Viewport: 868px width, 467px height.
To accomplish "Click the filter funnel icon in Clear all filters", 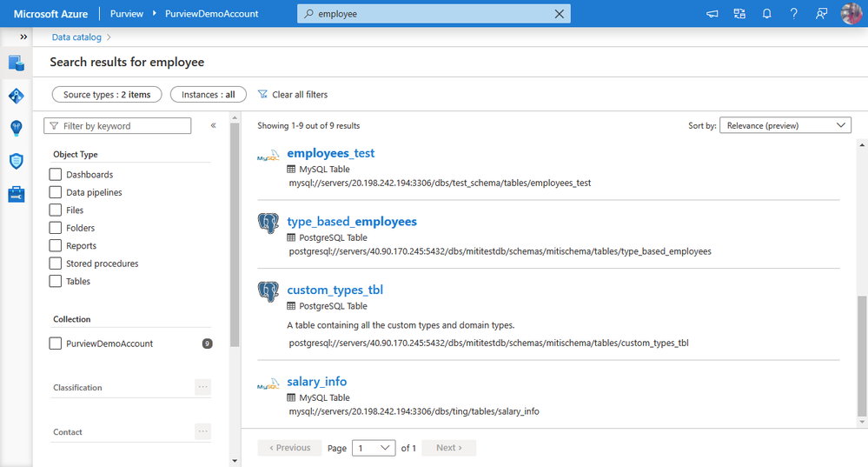I will (x=262, y=94).
